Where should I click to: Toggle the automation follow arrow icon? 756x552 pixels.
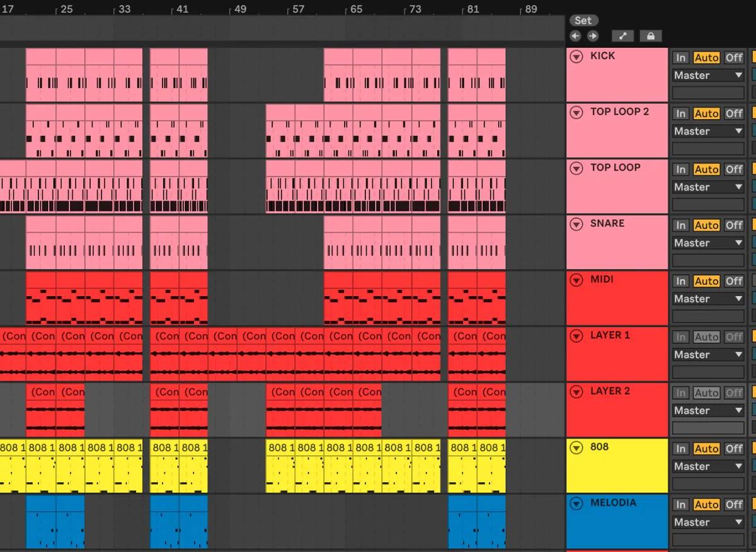click(x=622, y=36)
